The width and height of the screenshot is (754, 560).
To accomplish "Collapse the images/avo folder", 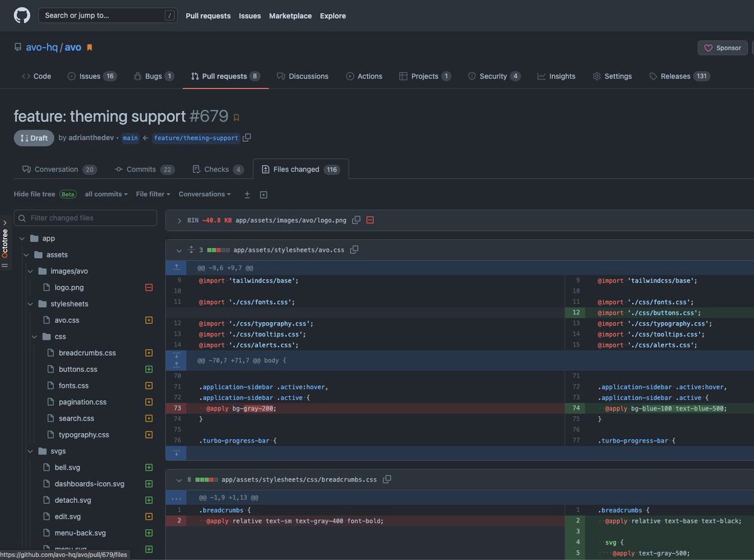I will pyautogui.click(x=30, y=271).
